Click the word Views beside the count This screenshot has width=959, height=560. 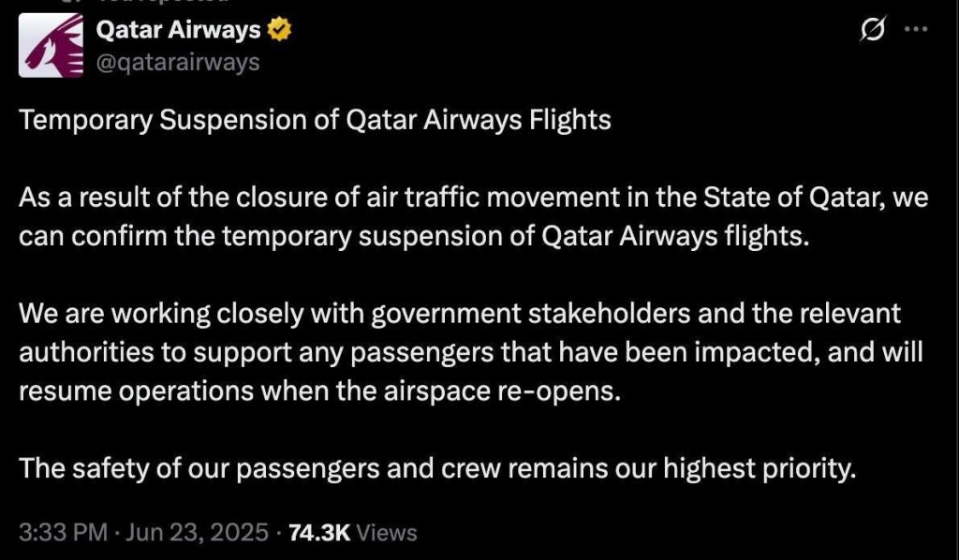click(387, 533)
